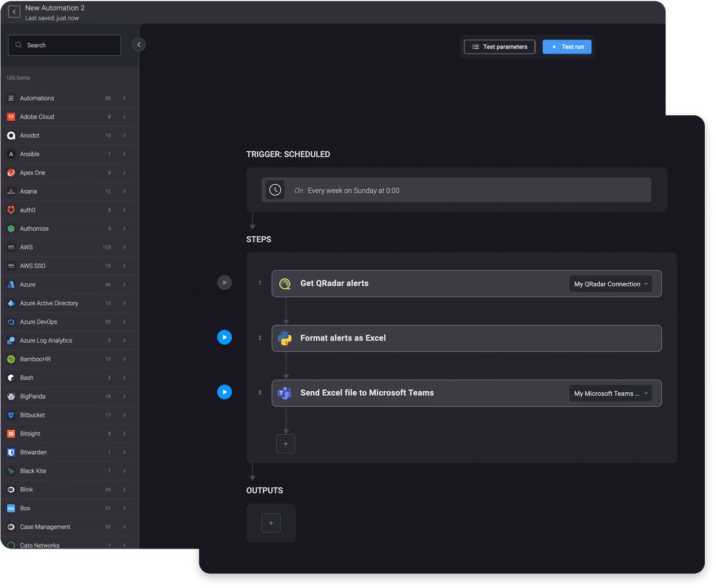Add a new step with the plus button
This screenshot has width=716, height=588.
point(286,444)
